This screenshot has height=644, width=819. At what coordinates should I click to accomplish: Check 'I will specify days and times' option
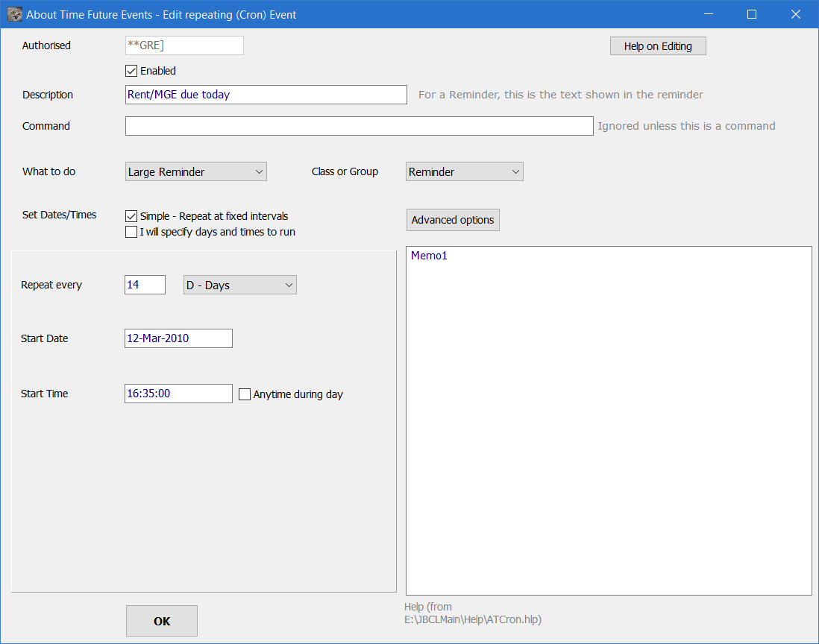(x=131, y=232)
